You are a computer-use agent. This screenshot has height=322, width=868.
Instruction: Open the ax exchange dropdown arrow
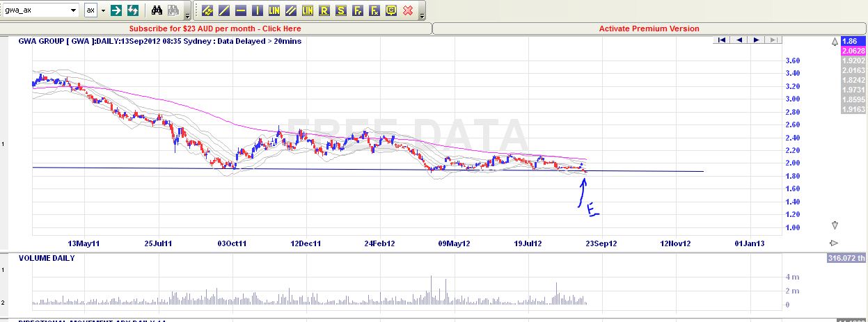pyautogui.click(x=104, y=10)
